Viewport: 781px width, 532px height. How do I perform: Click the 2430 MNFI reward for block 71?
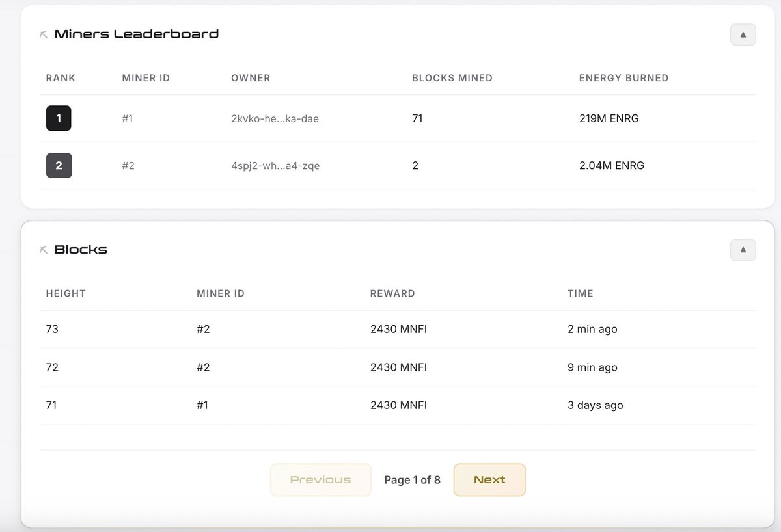pos(398,405)
